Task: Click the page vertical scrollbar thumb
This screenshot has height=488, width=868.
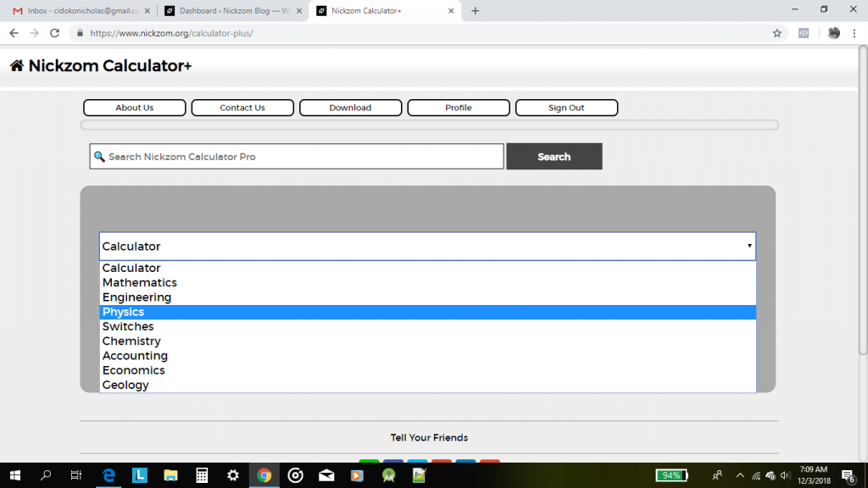Action: (863, 200)
